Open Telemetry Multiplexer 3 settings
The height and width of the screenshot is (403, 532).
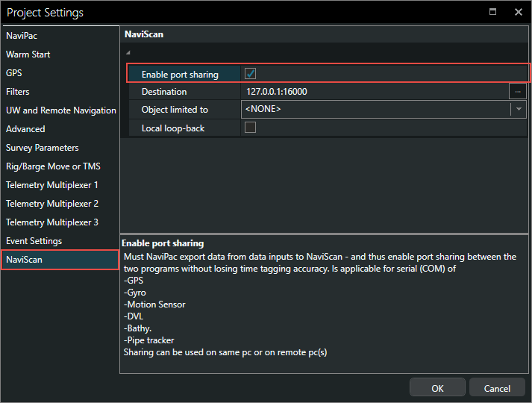click(x=52, y=222)
